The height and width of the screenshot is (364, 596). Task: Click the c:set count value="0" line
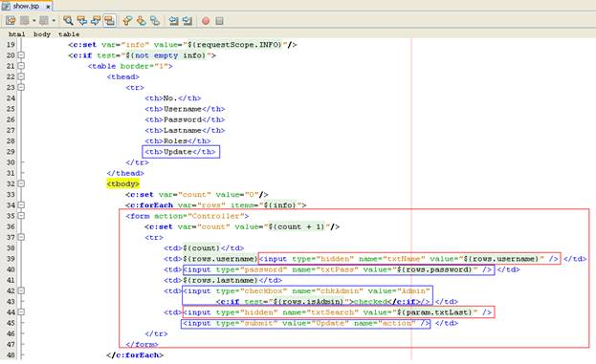(196, 194)
